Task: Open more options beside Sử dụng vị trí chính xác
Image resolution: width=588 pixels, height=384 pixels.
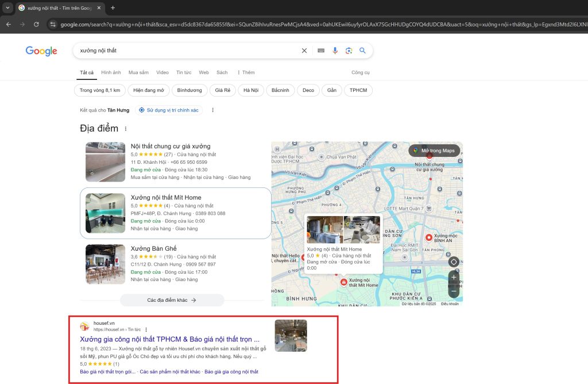Action: 212,110
